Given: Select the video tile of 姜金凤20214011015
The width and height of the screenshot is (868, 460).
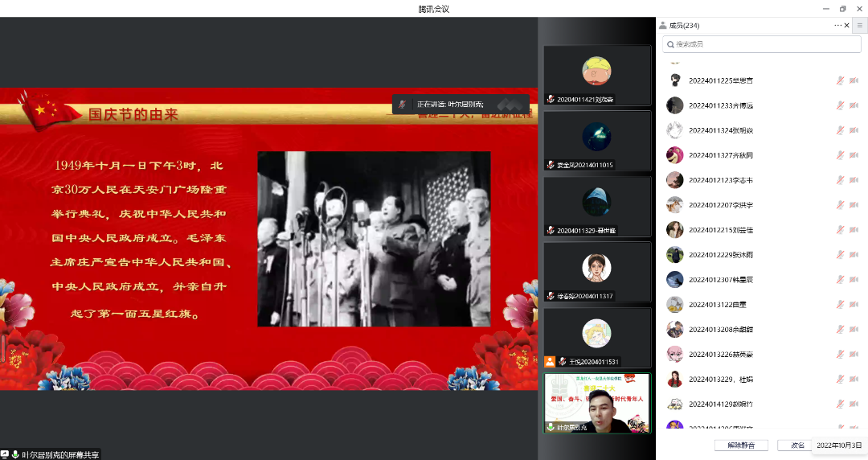Looking at the screenshot, I should (597, 141).
